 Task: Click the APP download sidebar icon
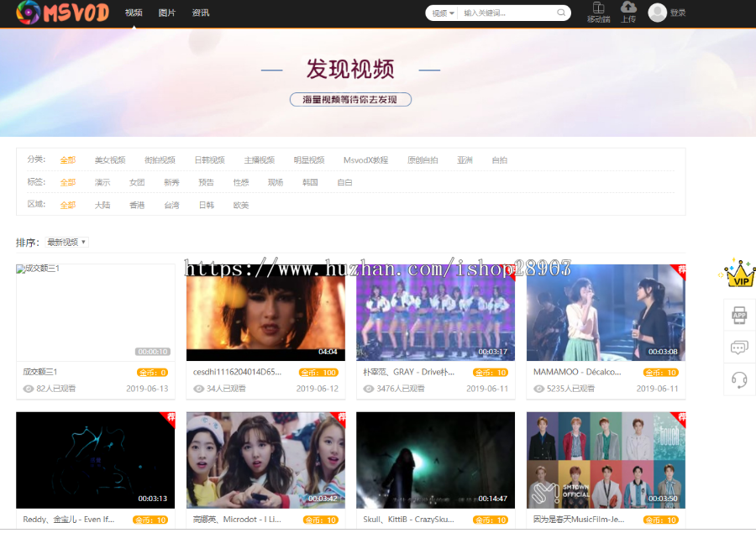(x=739, y=315)
